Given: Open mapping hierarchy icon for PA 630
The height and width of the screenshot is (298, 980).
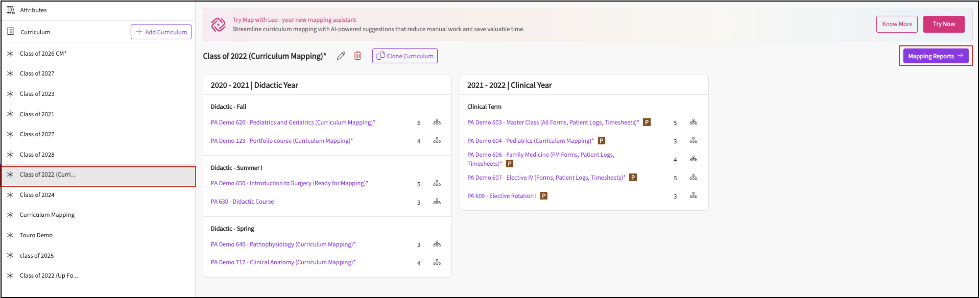Looking at the screenshot, I should 437,202.
